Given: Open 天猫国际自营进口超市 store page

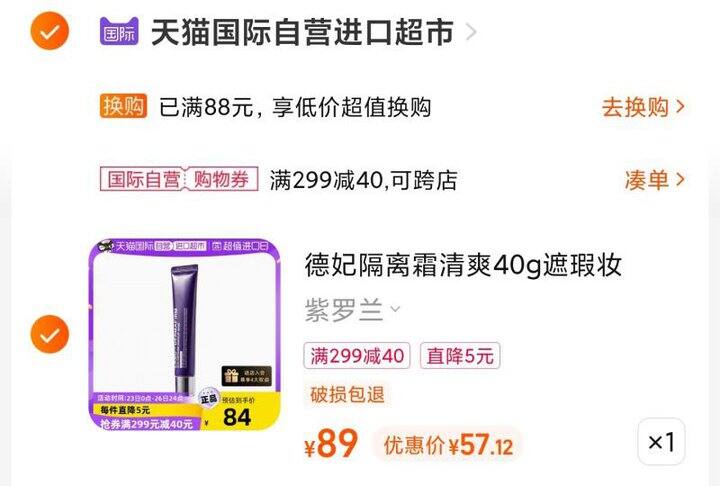Looking at the screenshot, I should tap(303, 32).
